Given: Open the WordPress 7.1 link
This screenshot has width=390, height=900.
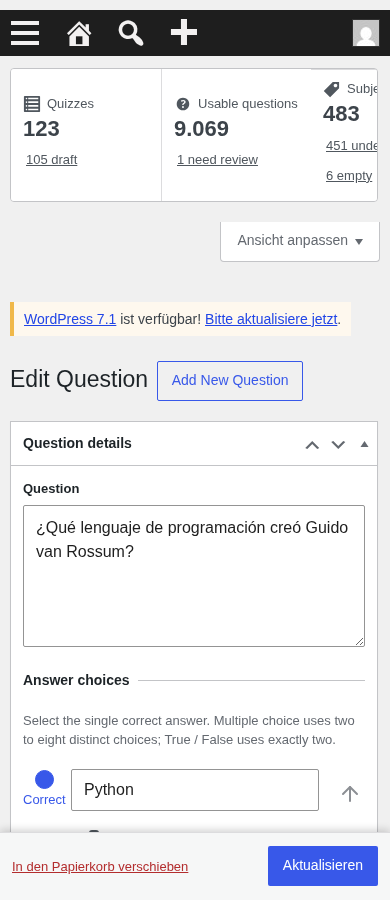Looking at the screenshot, I should click(70, 319).
